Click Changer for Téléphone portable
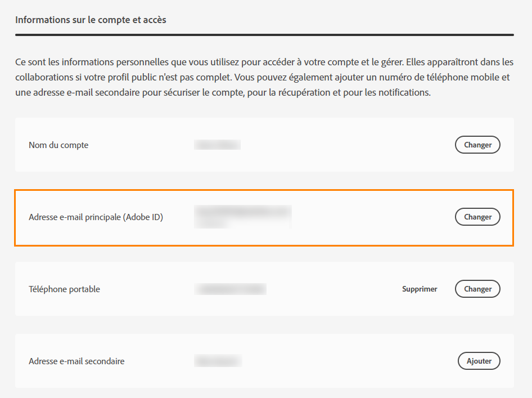Screen dimensions: 532x398 (x=477, y=289)
